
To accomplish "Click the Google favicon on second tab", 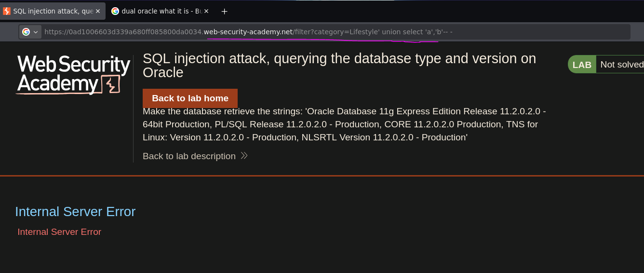I will point(115,11).
